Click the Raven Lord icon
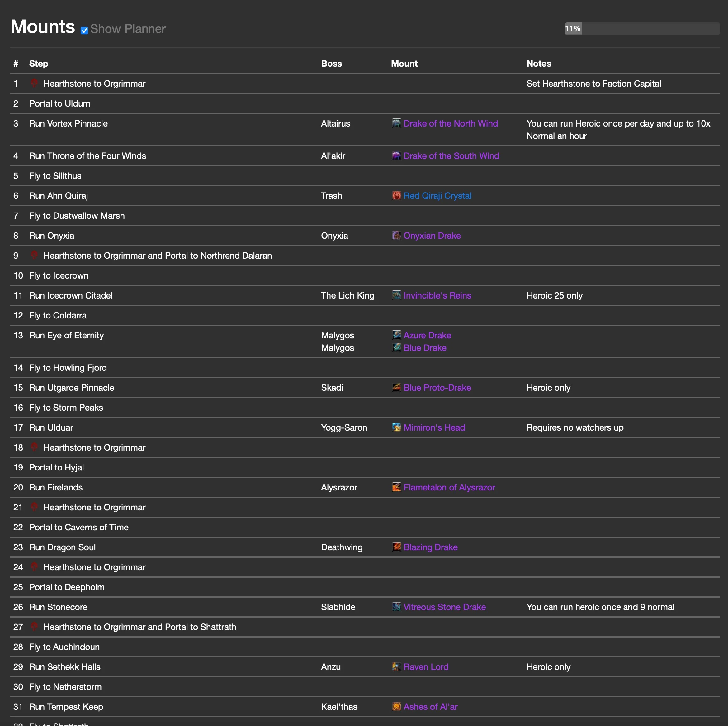The image size is (728, 726). pos(396,666)
